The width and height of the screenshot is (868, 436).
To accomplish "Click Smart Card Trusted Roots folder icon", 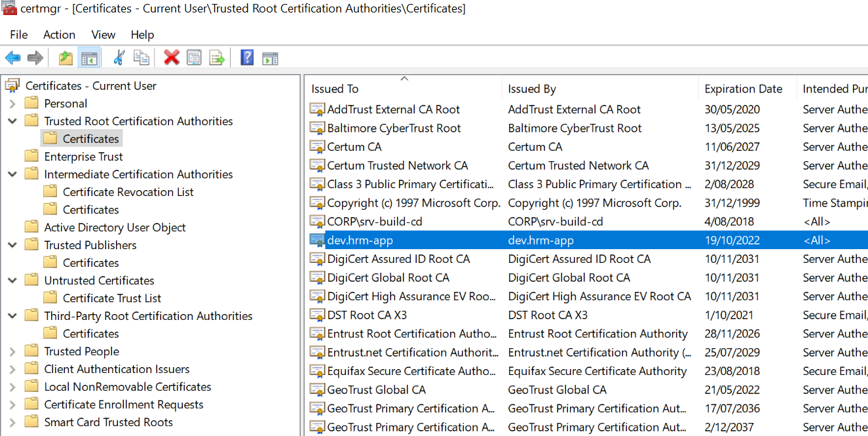I will tap(31, 422).
